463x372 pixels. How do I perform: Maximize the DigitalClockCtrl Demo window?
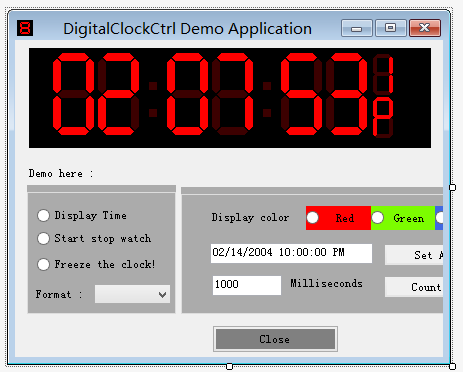pos(391,28)
